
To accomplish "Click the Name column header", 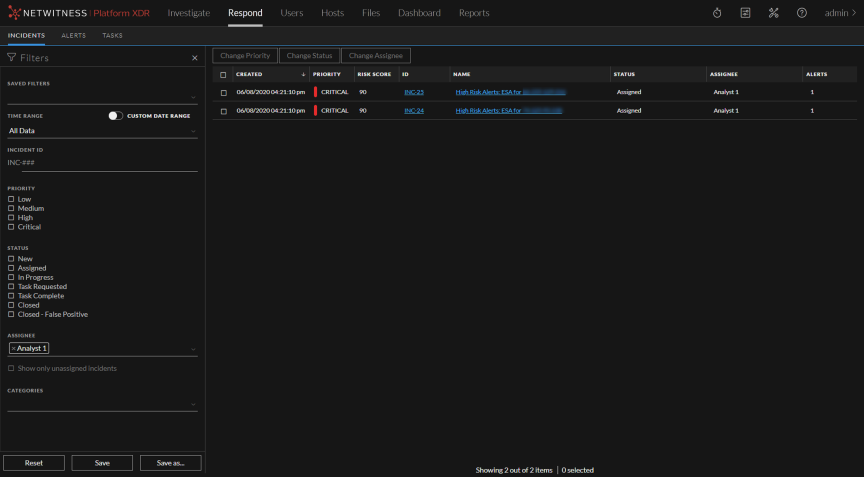I will tap(462, 74).
